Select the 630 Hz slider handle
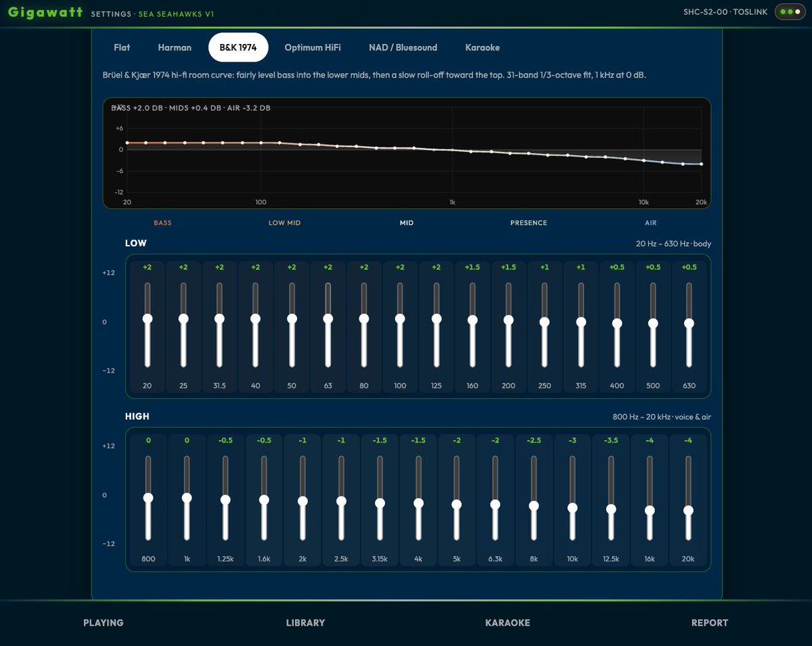The image size is (812, 646). [689, 323]
